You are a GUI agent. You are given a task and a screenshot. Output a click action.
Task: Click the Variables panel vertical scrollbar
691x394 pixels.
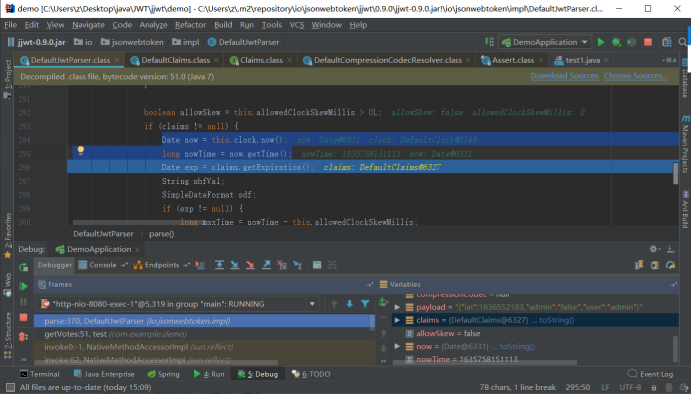coord(675,348)
